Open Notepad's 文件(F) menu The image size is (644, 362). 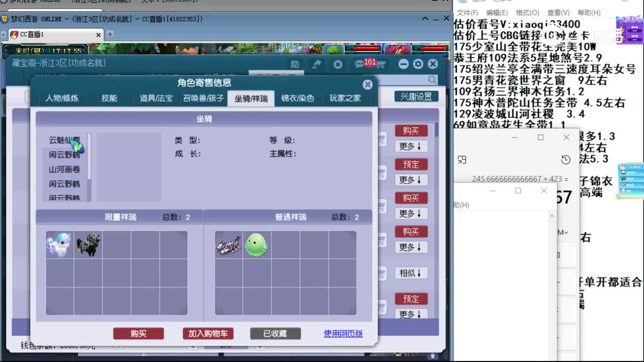[x=467, y=13]
